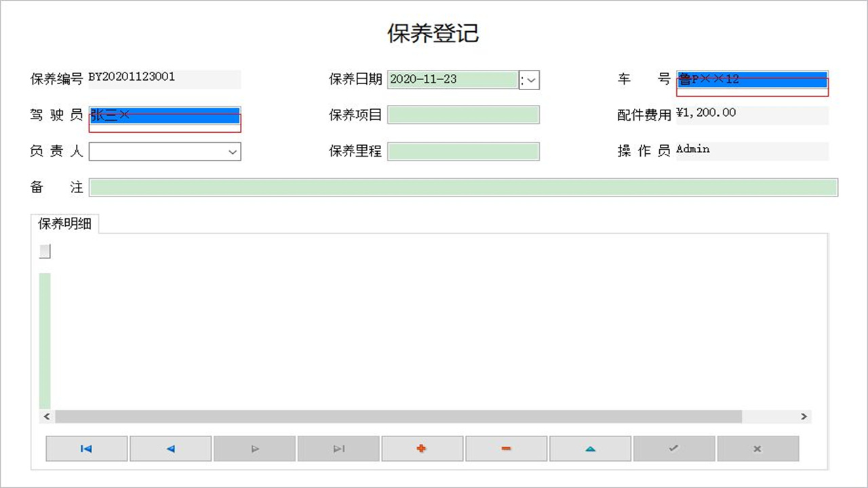Cancel the current record edits
The image size is (868, 488).
click(758, 448)
